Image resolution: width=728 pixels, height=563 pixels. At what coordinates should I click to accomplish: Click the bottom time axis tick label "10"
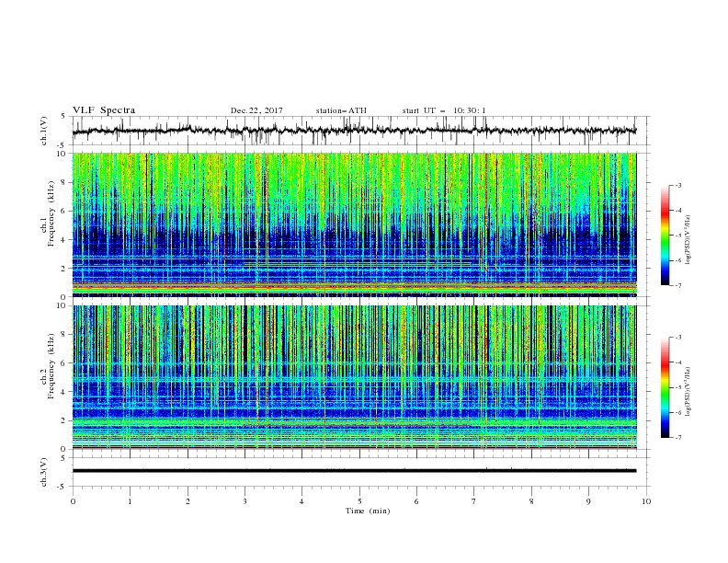tap(646, 501)
